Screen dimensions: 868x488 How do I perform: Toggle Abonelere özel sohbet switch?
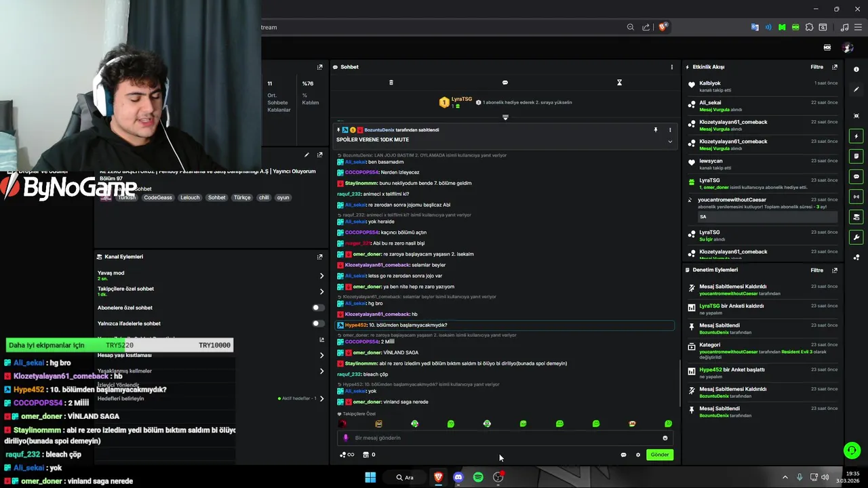click(x=317, y=308)
